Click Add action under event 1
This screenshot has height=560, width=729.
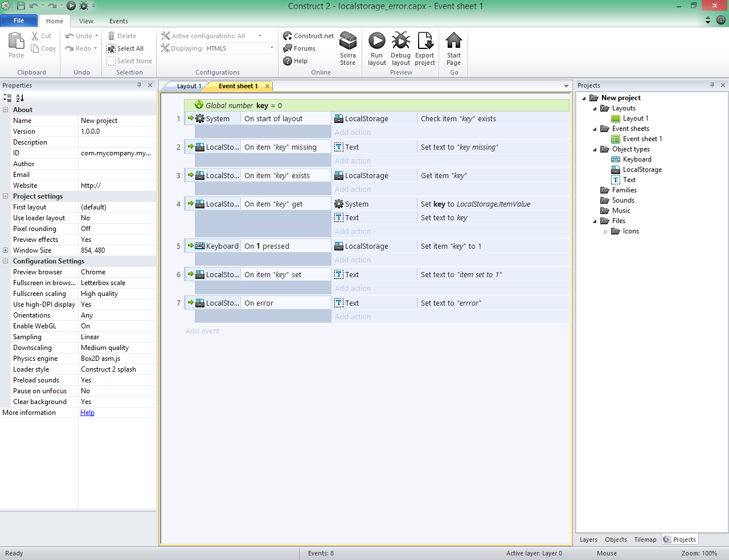(x=353, y=133)
